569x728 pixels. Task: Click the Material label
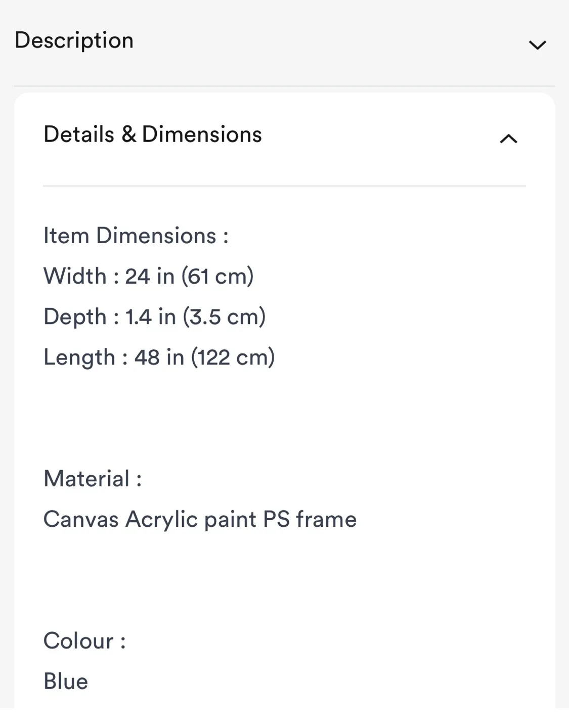click(x=92, y=478)
